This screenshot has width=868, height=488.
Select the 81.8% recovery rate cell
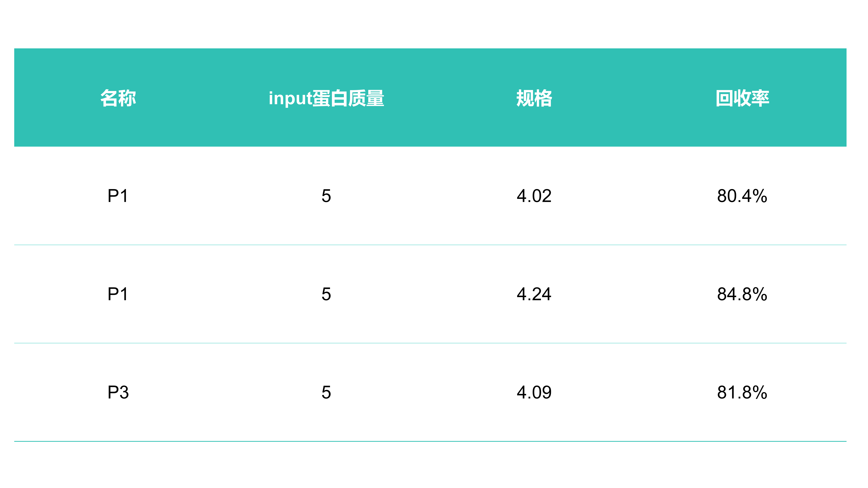742,392
